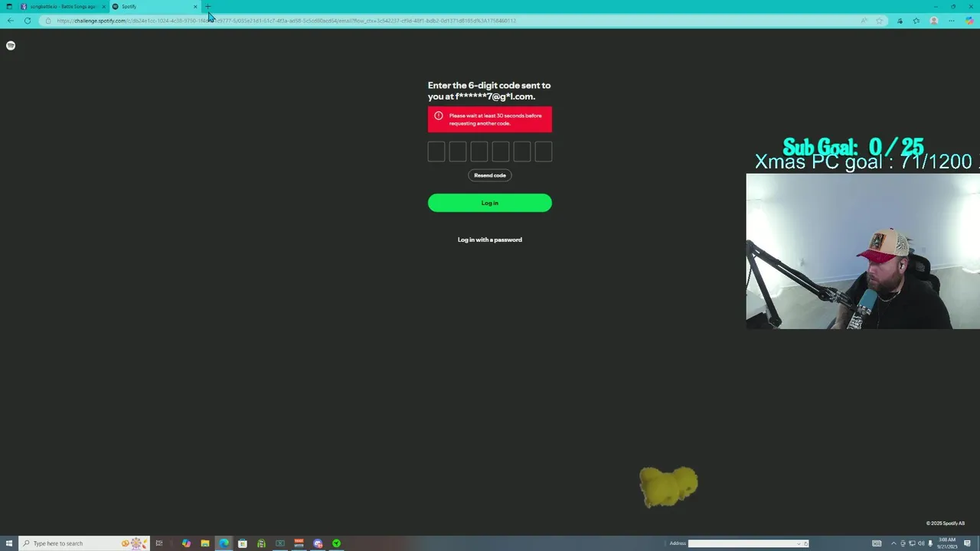Click the sixth digit code box
Image resolution: width=980 pixels, height=551 pixels.
pyautogui.click(x=544, y=152)
